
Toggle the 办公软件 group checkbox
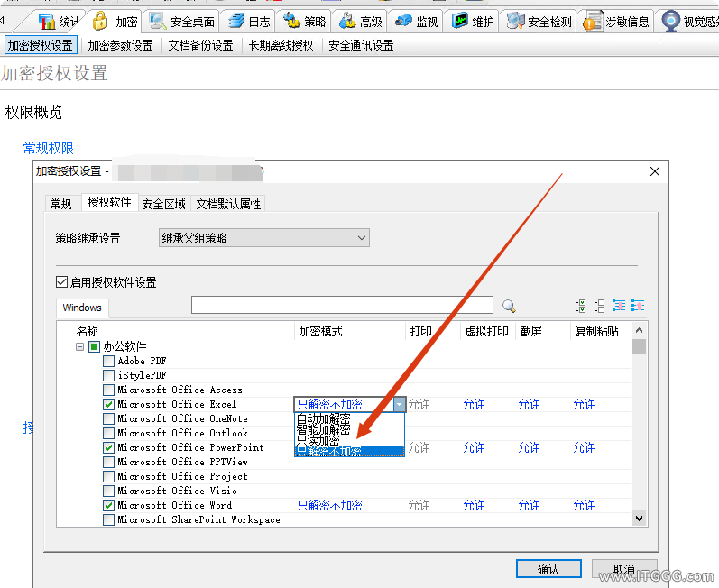pos(94,346)
